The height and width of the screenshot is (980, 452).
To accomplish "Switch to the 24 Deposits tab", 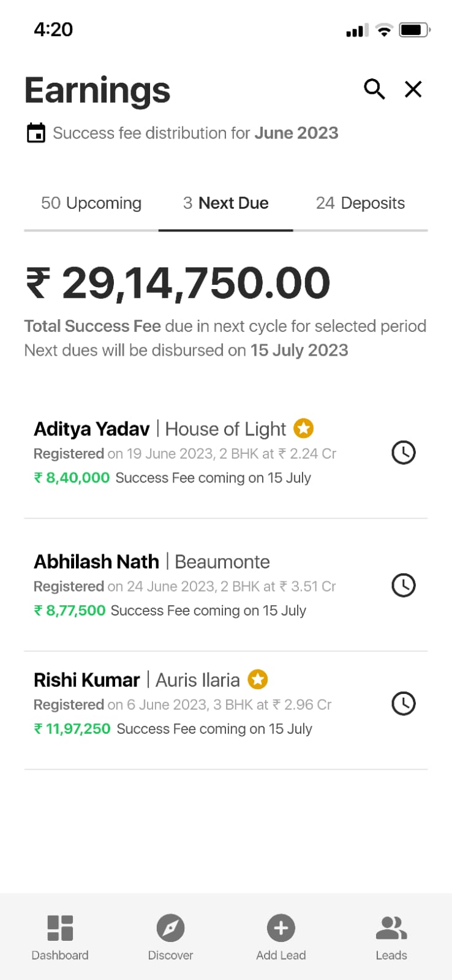I will click(360, 203).
